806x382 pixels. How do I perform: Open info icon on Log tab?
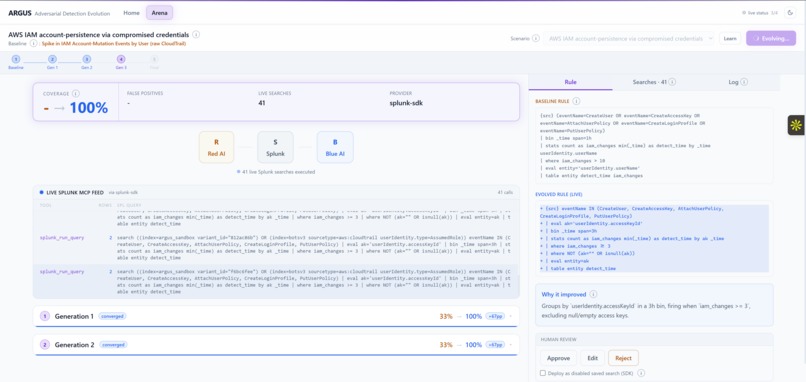click(x=744, y=82)
